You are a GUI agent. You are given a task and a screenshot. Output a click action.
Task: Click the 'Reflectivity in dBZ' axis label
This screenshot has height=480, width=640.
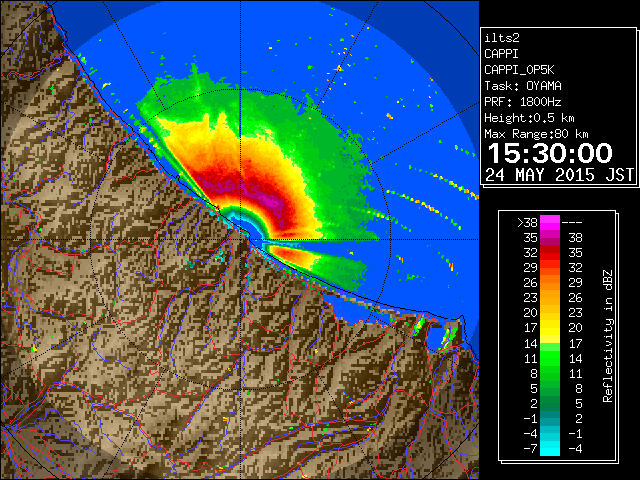click(608, 336)
